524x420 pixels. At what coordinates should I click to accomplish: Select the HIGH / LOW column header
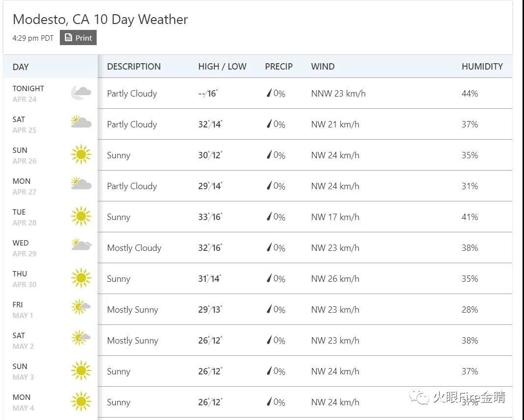coord(222,67)
